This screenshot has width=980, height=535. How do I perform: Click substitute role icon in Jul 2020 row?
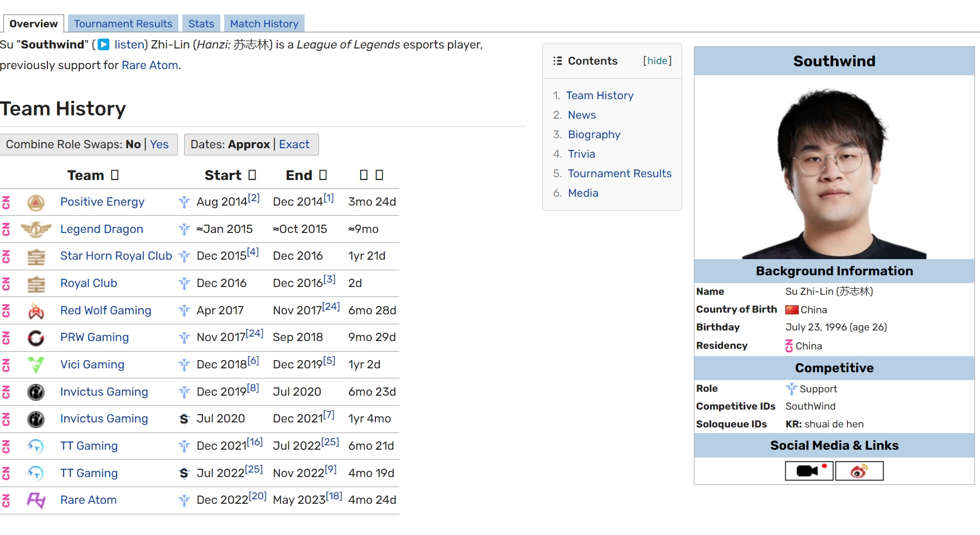(185, 419)
